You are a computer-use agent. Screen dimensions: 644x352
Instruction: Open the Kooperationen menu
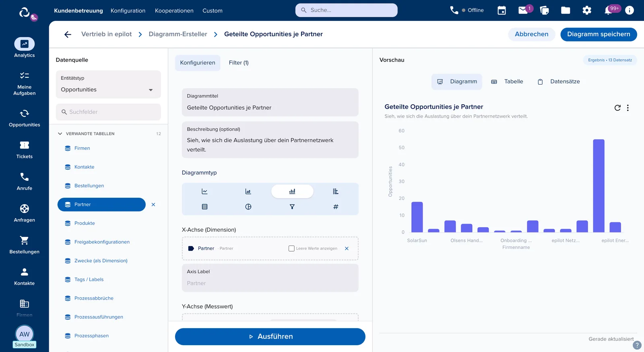click(174, 10)
